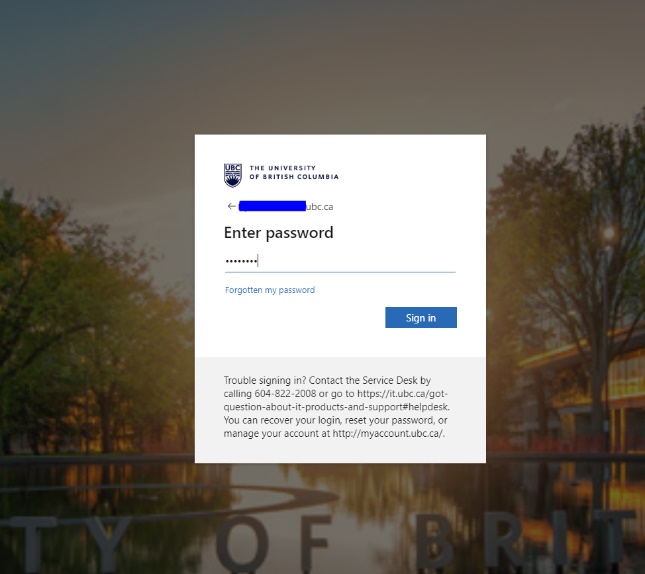
Task: Click the question-about-it-products-and-support#helpdesk text
Action: (x=336, y=407)
